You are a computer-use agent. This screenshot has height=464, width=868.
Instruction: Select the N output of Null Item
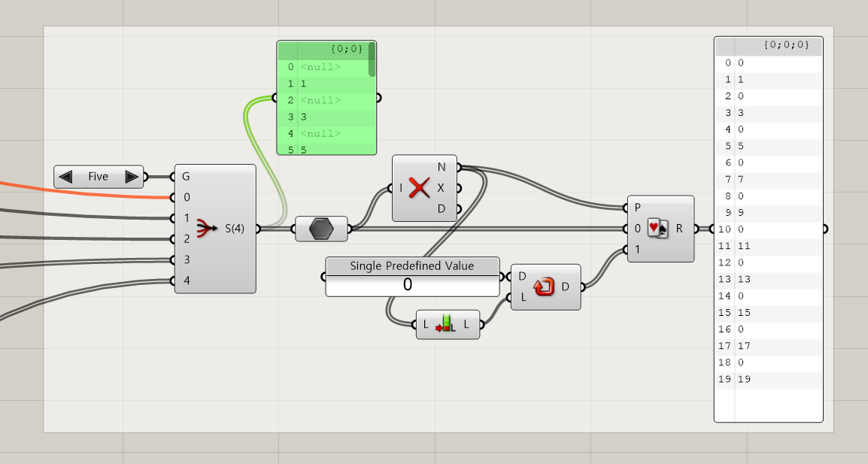[x=442, y=167]
